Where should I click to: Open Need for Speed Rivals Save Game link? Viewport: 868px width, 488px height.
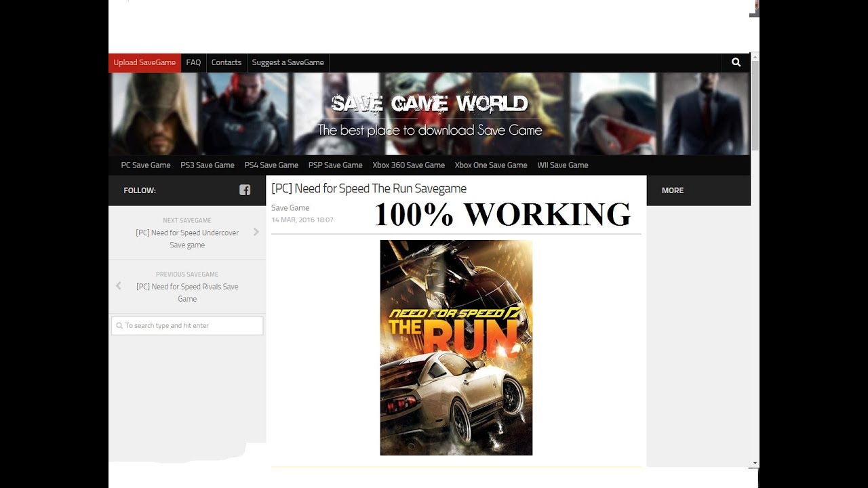pos(187,292)
